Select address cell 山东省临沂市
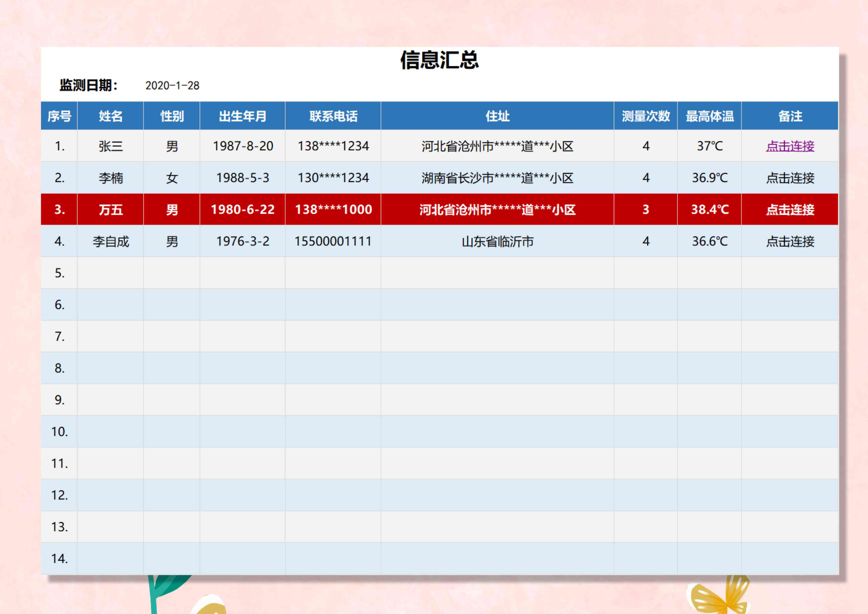This screenshot has height=614, width=868. click(x=497, y=241)
